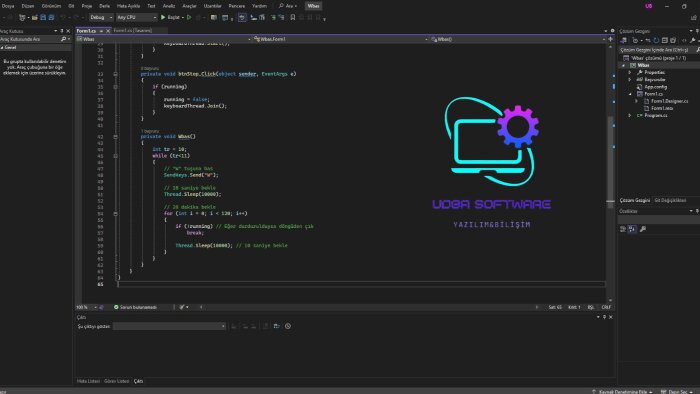The height and width of the screenshot is (394, 700).
Task: Collapse the for loop outline toggle
Action: click(116, 214)
